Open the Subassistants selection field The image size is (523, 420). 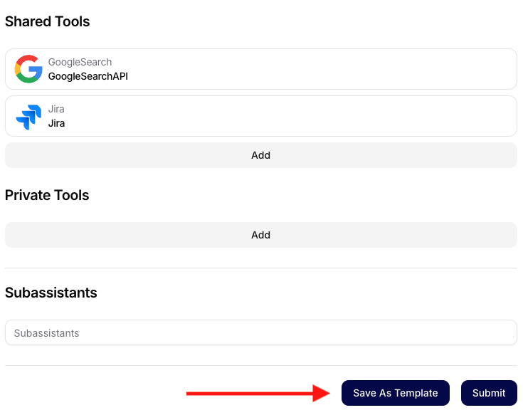click(x=260, y=332)
